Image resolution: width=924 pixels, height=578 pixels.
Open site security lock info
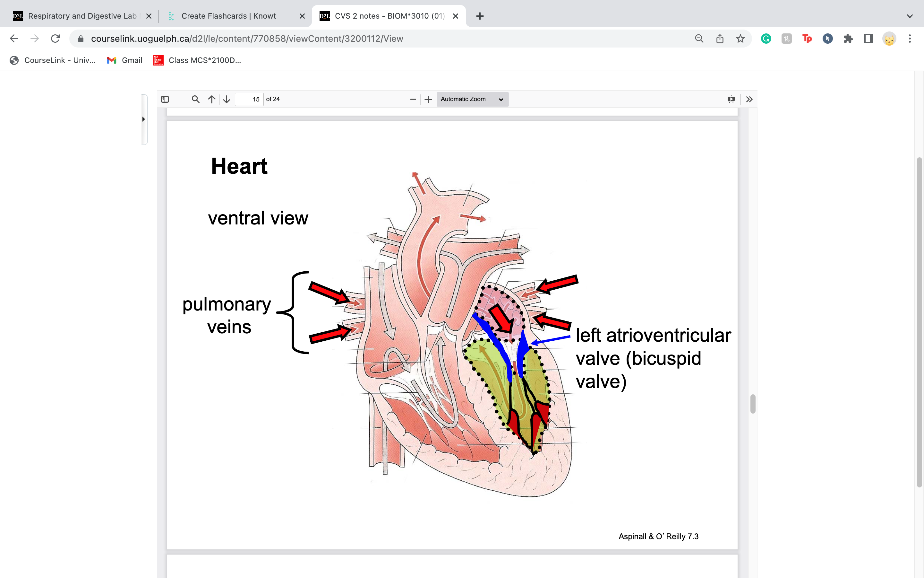coord(81,39)
